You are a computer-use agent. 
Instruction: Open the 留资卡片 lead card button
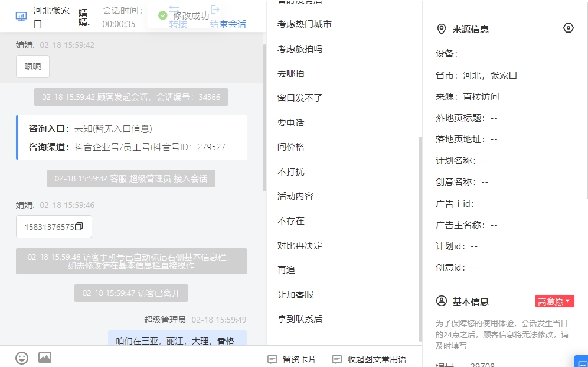[x=292, y=359]
